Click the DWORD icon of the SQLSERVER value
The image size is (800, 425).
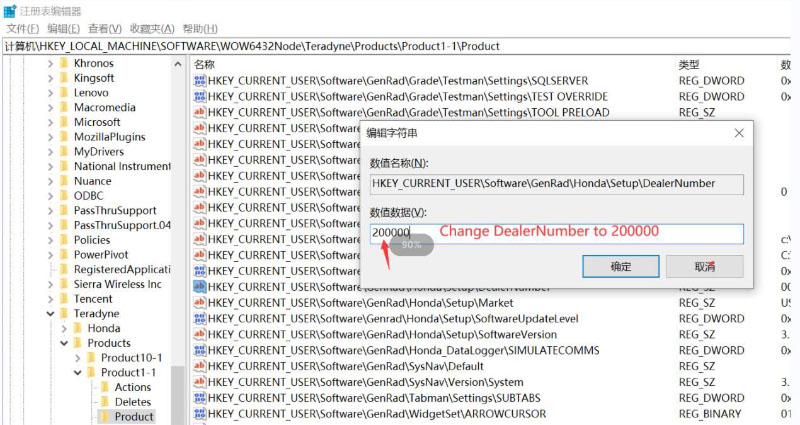pyautogui.click(x=199, y=81)
